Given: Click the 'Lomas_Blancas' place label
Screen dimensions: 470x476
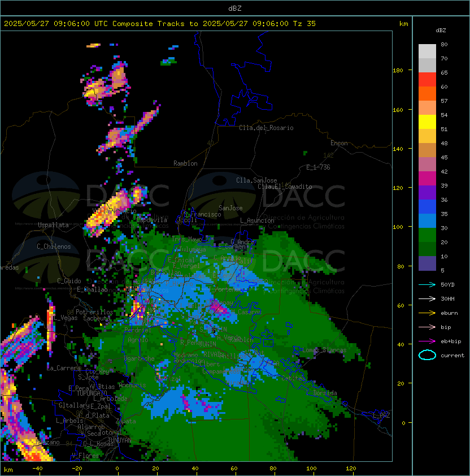Looking at the screenshot, I should [324, 350].
